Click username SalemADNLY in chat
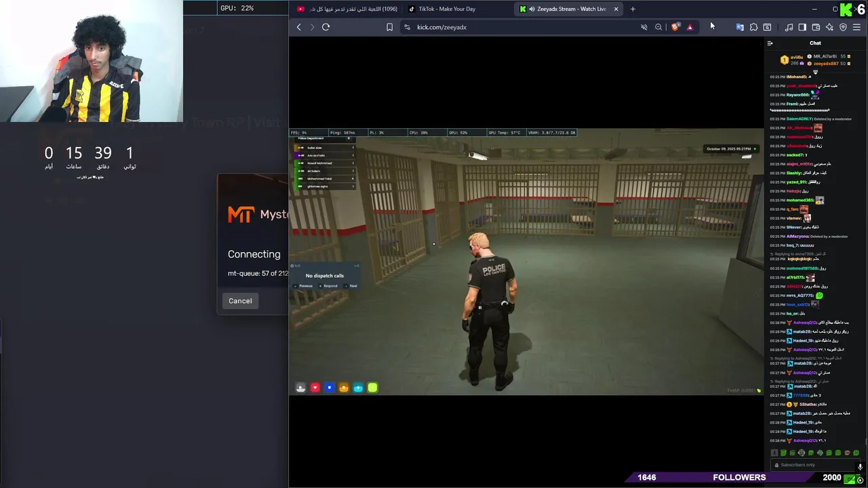The width and height of the screenshot is (868, 488). coord(798,119)
